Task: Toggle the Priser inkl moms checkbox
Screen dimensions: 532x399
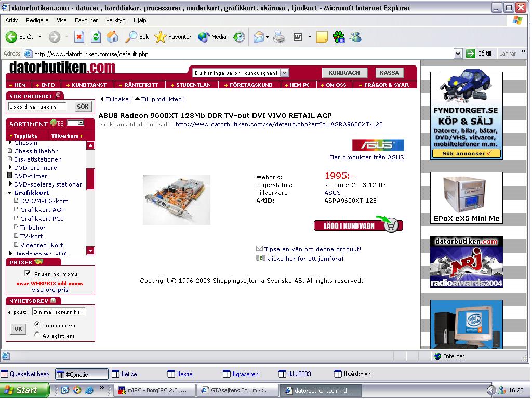Action: [x=28, y=273]
